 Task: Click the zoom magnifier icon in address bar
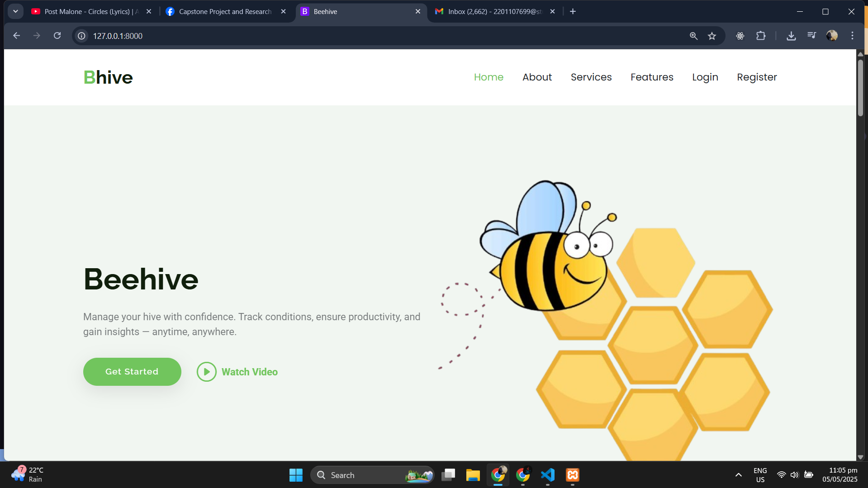coord(693,36)
